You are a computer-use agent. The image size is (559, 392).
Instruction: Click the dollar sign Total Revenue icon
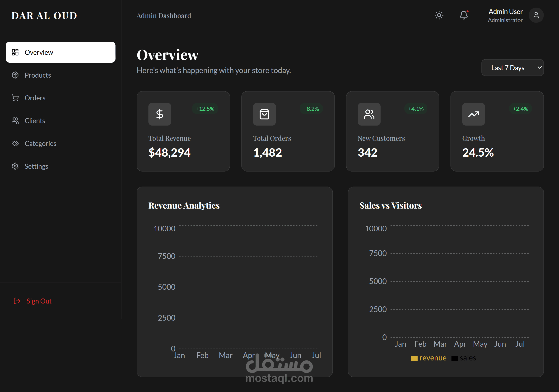coord(159,114)
